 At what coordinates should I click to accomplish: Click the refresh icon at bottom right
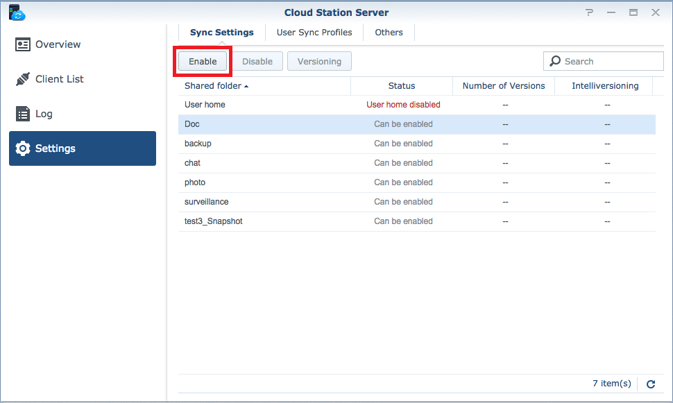[x=651, y=384]
